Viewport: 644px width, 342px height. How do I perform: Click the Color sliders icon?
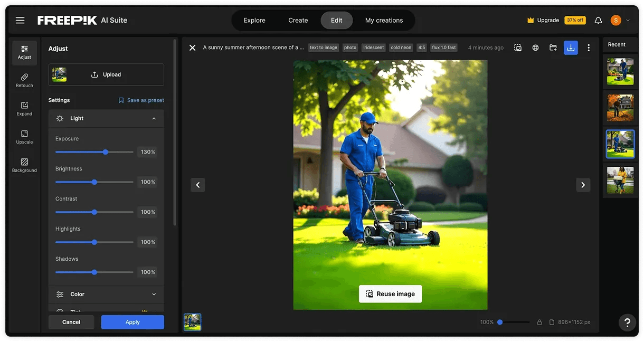pyautogui.click(x=60, y=294)
